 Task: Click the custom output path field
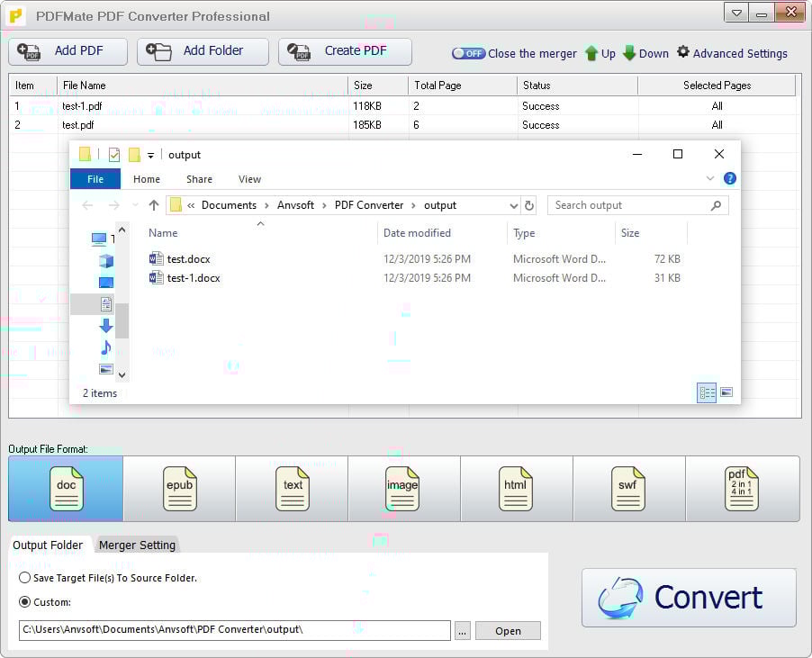coord(235,630)
